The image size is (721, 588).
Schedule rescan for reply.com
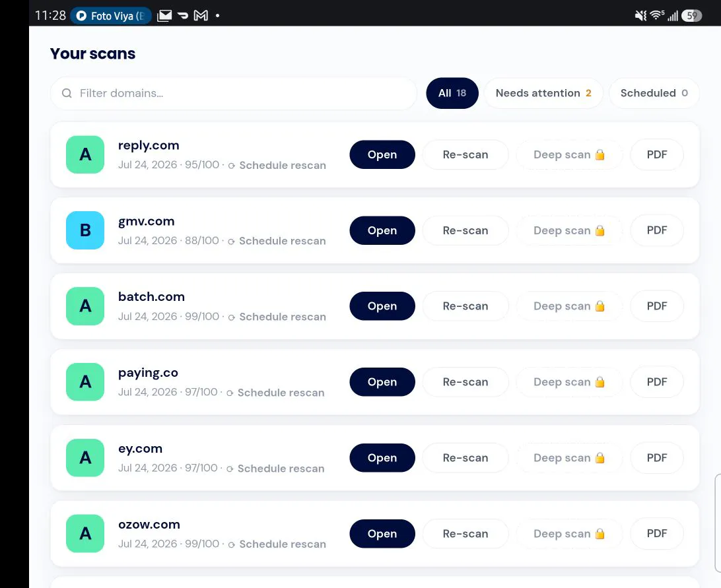[x=277, y=166]
